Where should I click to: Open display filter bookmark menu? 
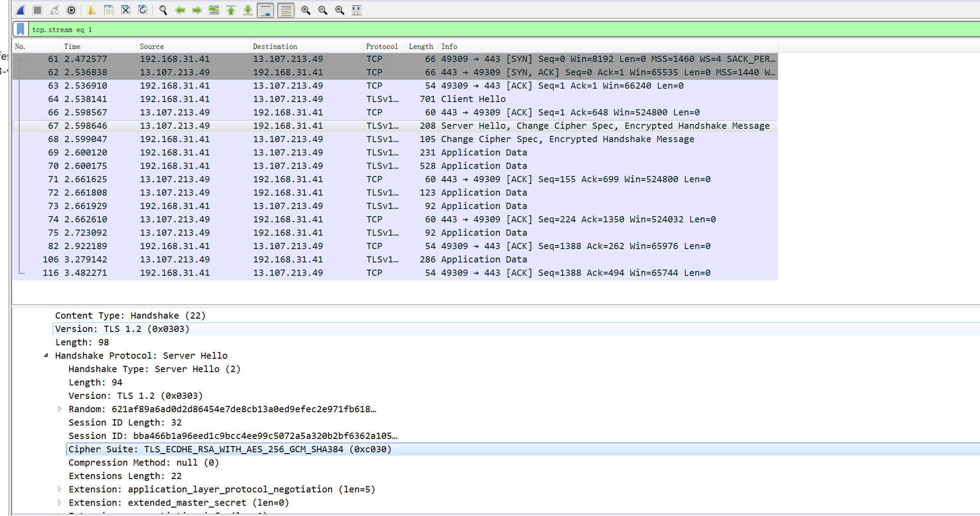point(21,29)
